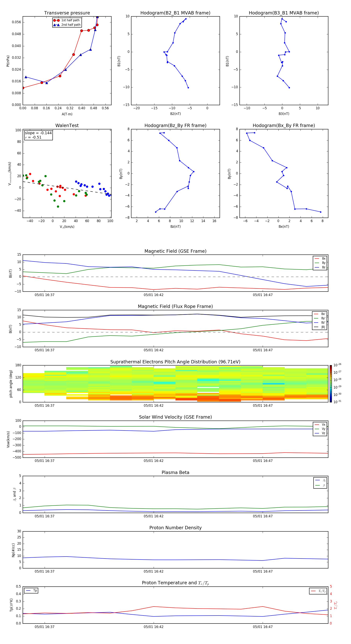This screenshot has width=351, height=644.
Task: Click the 'Vsw(km/s)' axis label
Action: pos(8,439)
